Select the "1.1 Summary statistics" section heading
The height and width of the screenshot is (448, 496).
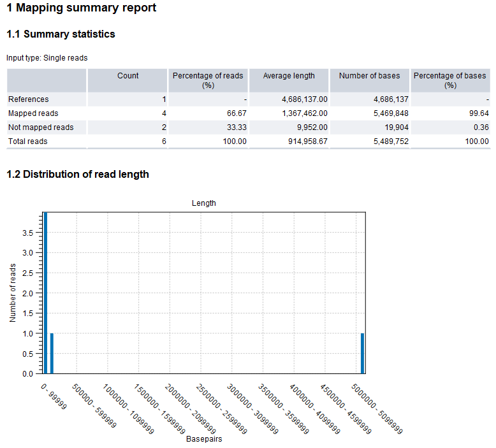61,34
